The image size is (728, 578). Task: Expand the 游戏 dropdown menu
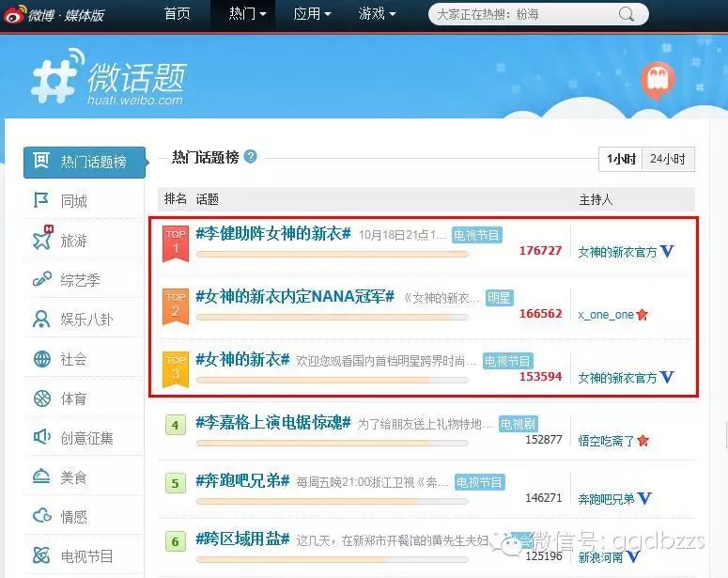(x=377, y=14)
